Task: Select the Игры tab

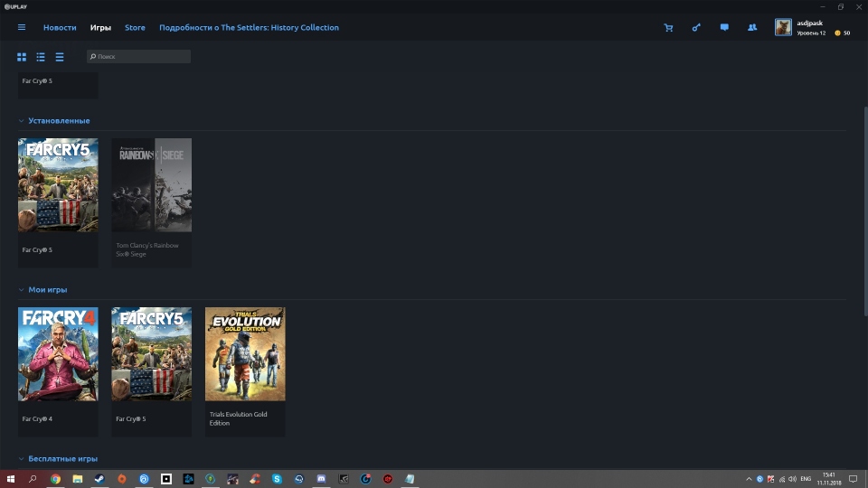Action: tap(100, 28)
